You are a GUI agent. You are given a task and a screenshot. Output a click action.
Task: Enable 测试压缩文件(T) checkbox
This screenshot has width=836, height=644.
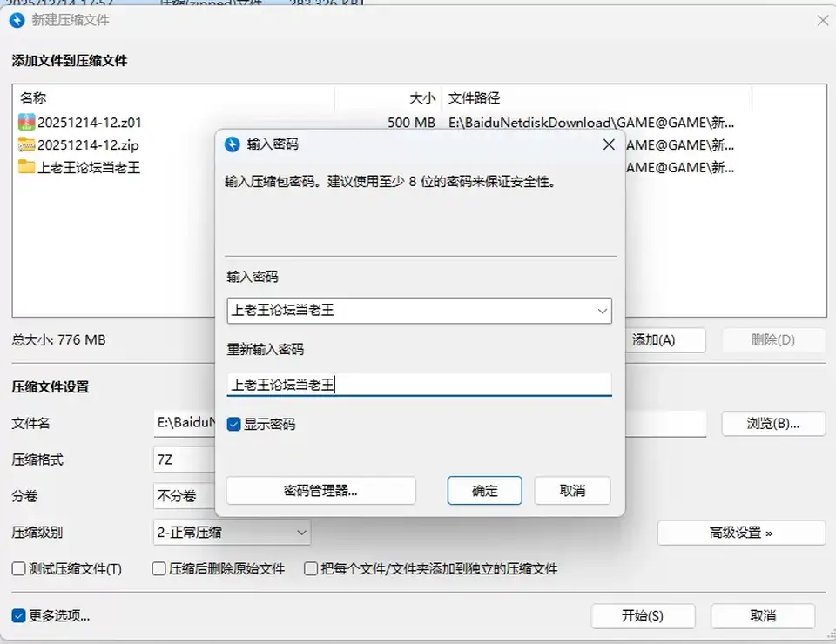tap(18, 569)
